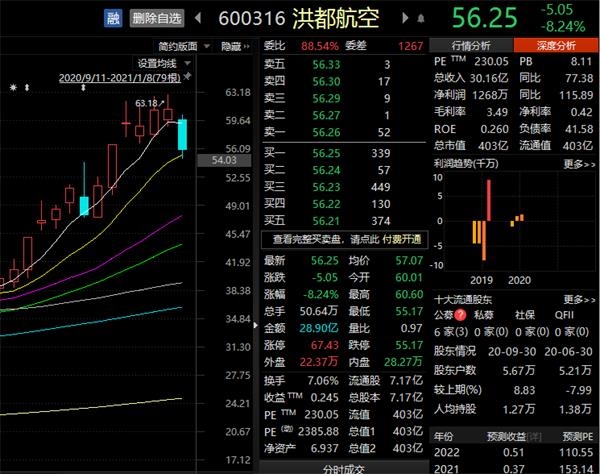The width and height of the screenshot is (600, 474).
Task: Open the 简约版面 layout dropdown
Action: (184, 47)
